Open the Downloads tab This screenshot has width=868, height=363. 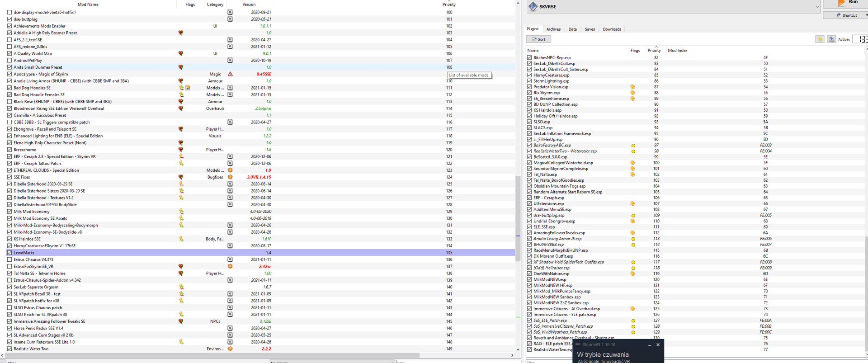612,29
